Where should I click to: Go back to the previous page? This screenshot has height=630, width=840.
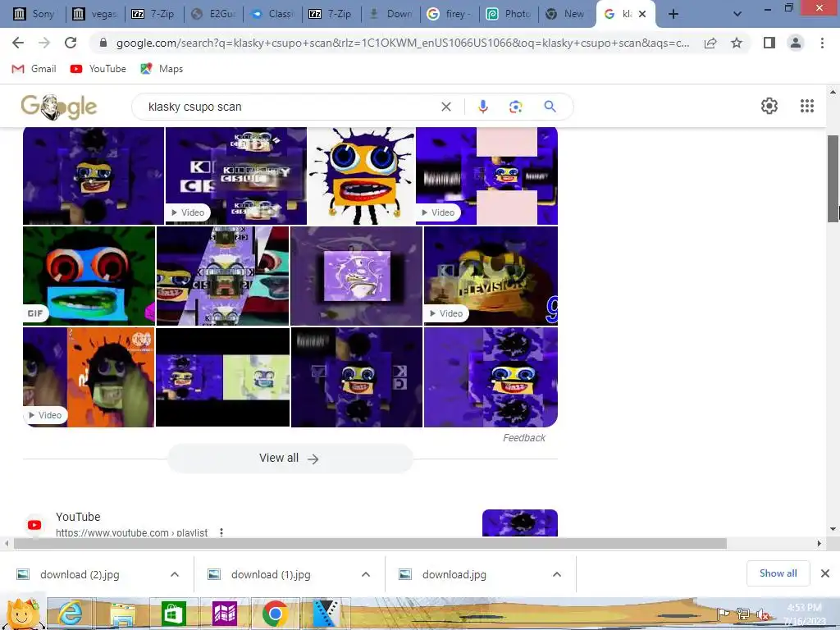tap(18, 43)
